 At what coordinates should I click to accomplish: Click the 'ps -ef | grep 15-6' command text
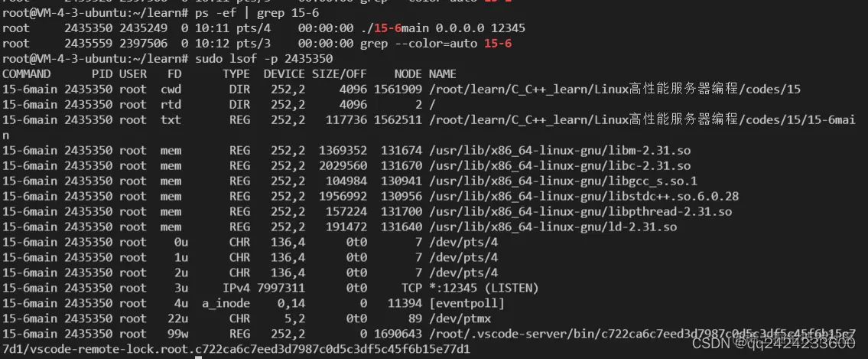[x=257, y=13]
